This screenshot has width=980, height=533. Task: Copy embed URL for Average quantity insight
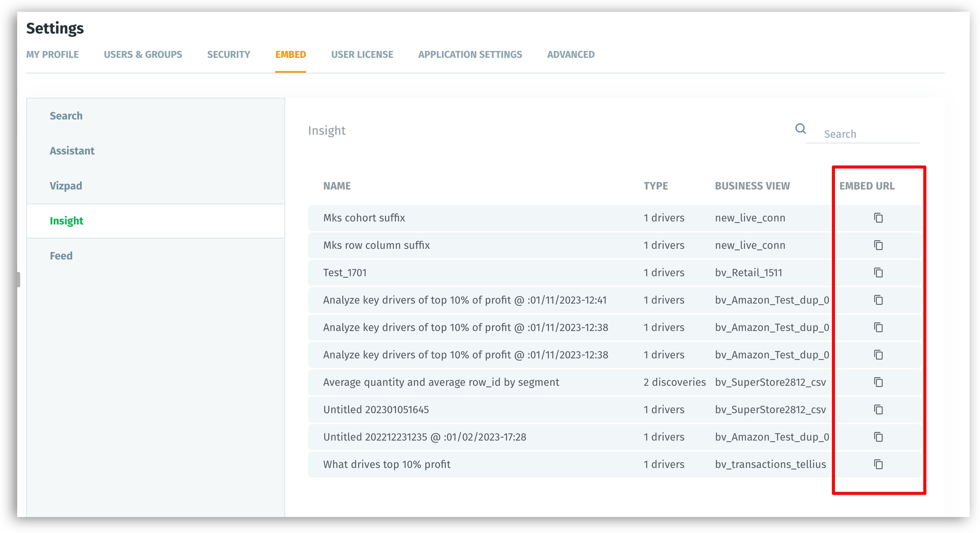(878, 382)
